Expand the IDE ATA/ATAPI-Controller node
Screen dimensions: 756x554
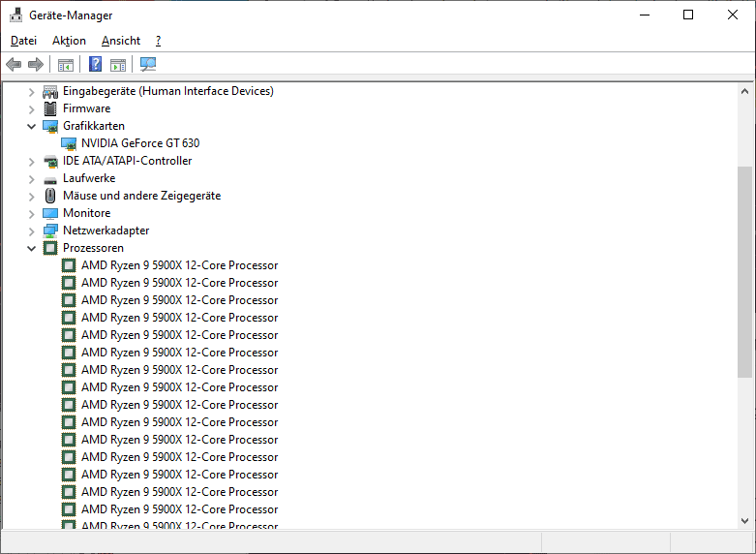31,162
